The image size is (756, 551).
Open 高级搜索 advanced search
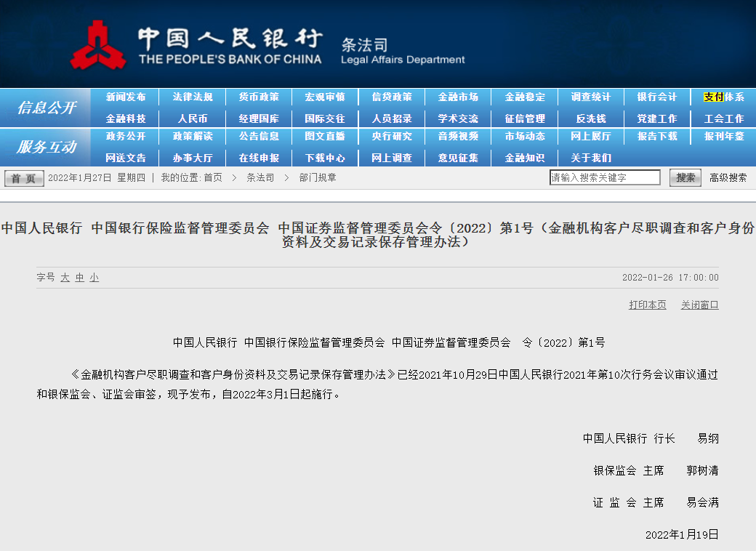(x=728, y=178)
